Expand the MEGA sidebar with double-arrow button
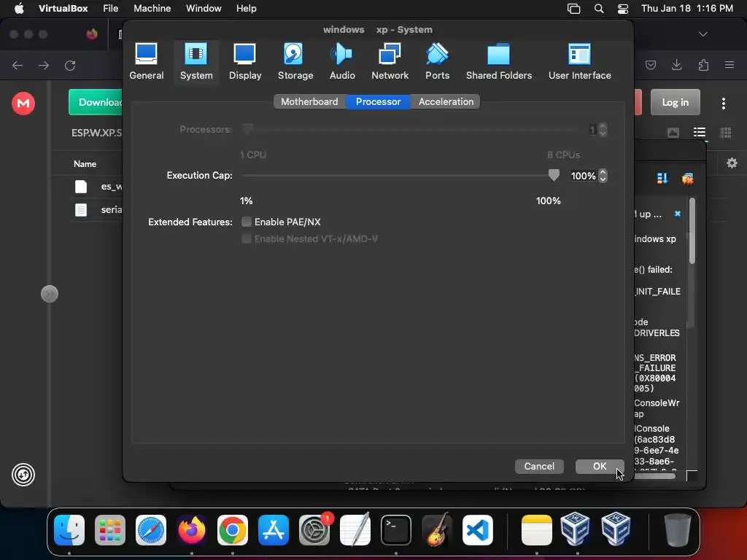Screen dimensions: 747x560 [x=50, y=294]
